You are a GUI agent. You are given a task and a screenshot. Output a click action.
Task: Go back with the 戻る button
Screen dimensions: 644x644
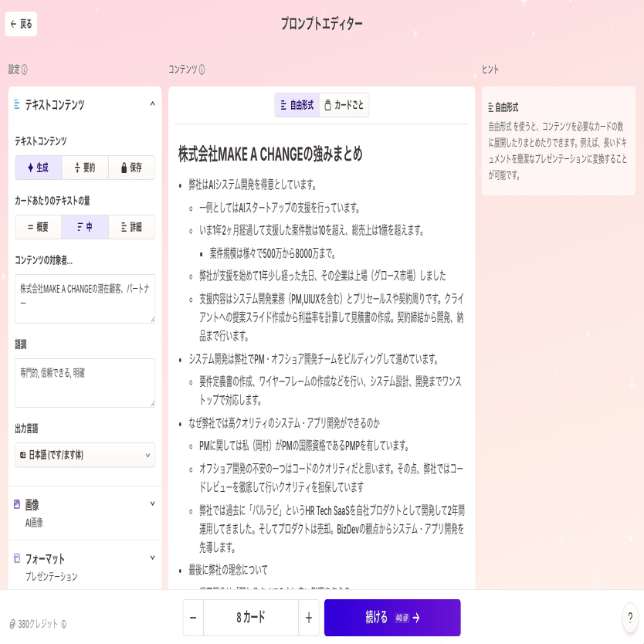click(x=21, y=24)
